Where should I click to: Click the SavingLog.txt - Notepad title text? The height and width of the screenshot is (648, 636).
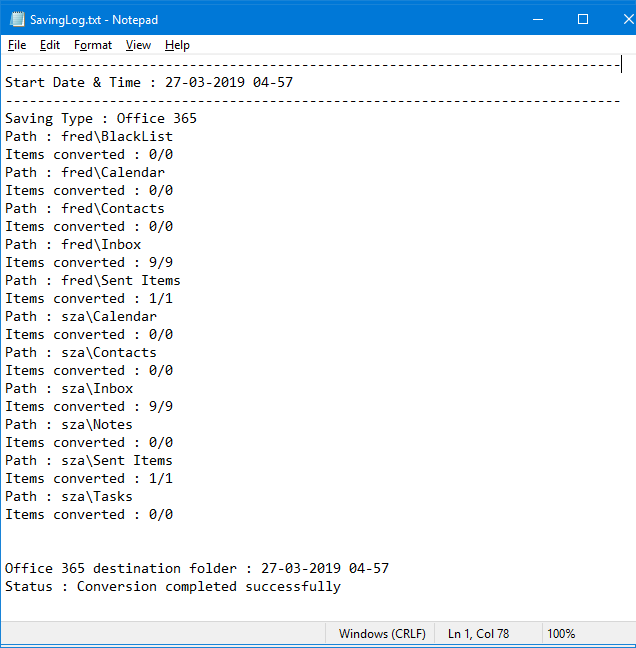tap(94, 20)
